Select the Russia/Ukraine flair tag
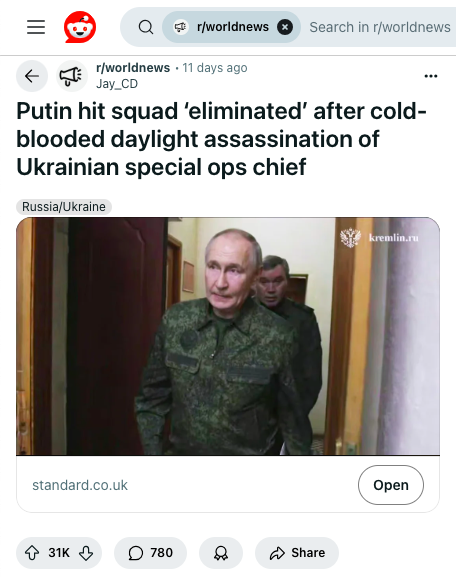The width and height of the screenshot is (456, 584). pyautogui.click(x=64, y=207)
